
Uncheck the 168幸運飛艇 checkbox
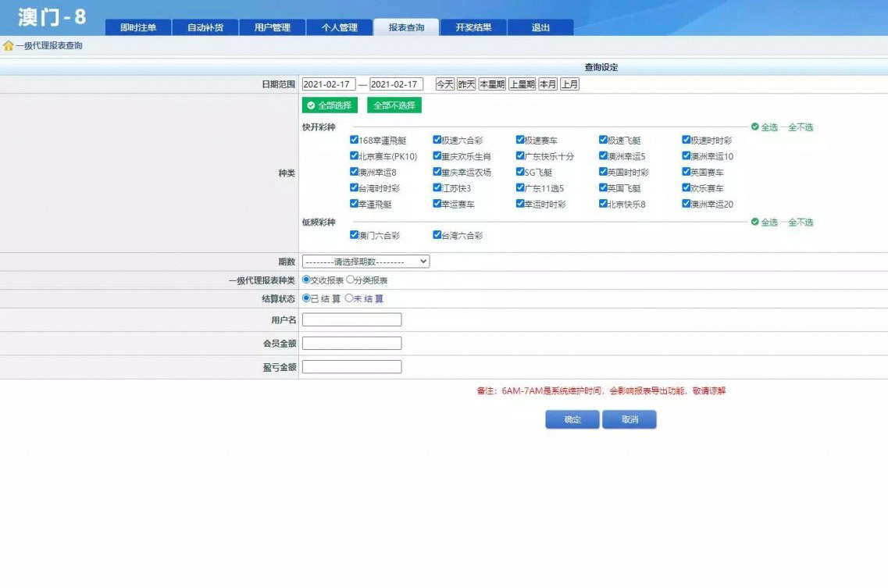pos(354,141)
